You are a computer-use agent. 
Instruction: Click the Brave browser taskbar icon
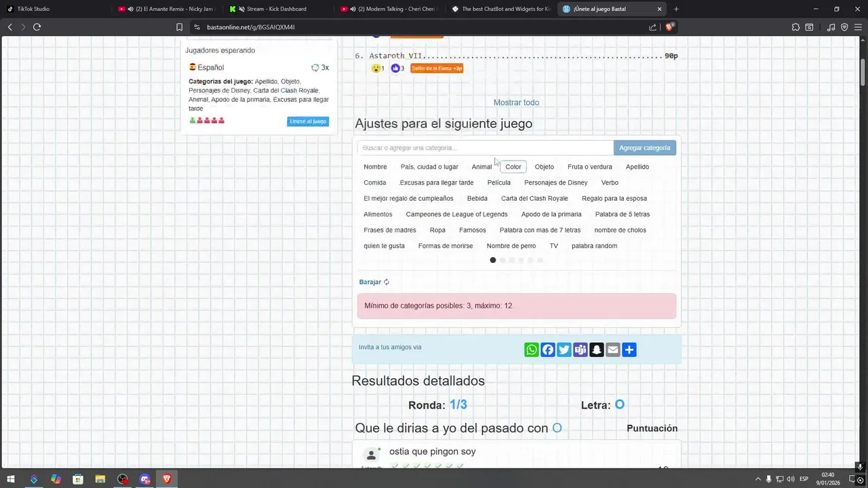point(167,479)
